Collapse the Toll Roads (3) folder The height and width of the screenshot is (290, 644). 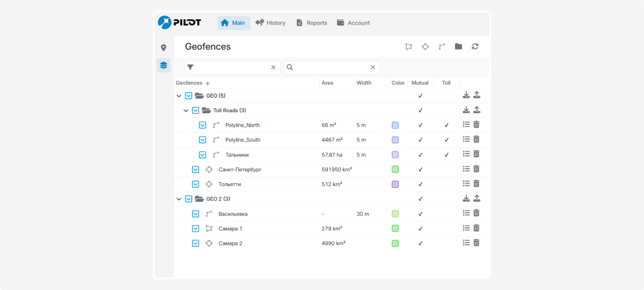point(186,111)
